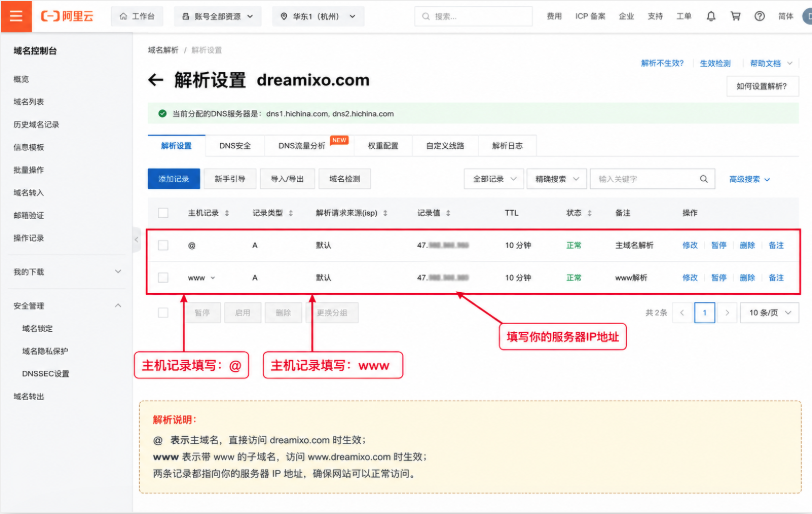Viewport: 812px width, 514px height.
Task: Sort by 解析请求来源(isp) column
Action: click(x=385, y=213)
